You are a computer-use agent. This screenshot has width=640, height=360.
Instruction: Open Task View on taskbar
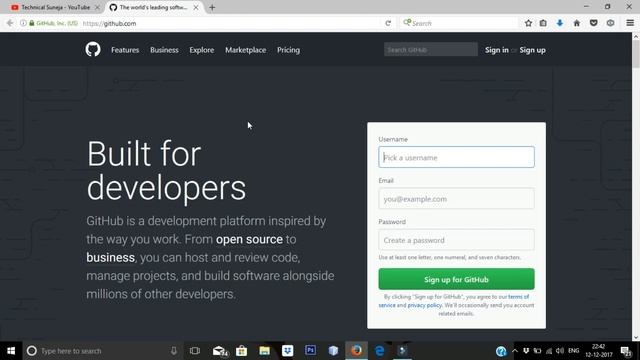195,351
